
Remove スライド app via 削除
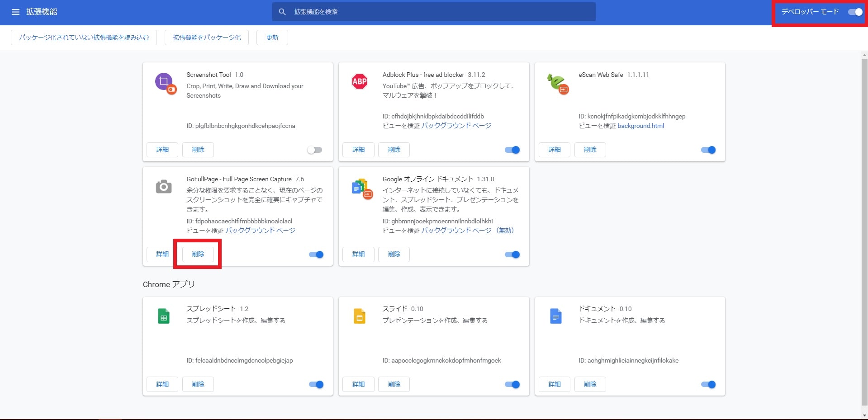point(394,384)
